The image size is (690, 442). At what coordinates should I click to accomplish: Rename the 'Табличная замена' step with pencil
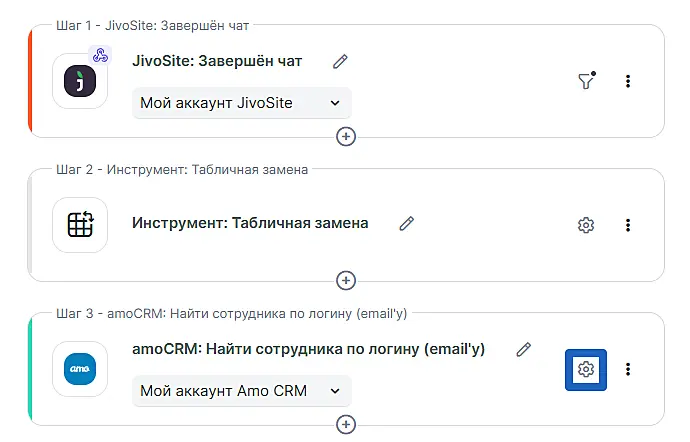click(406, 223)
